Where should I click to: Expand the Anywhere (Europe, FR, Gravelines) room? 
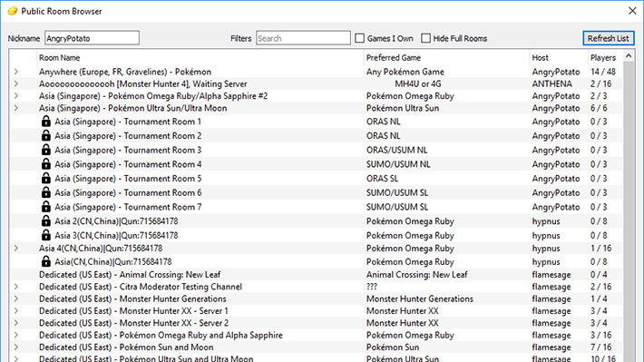click(16, 72)
